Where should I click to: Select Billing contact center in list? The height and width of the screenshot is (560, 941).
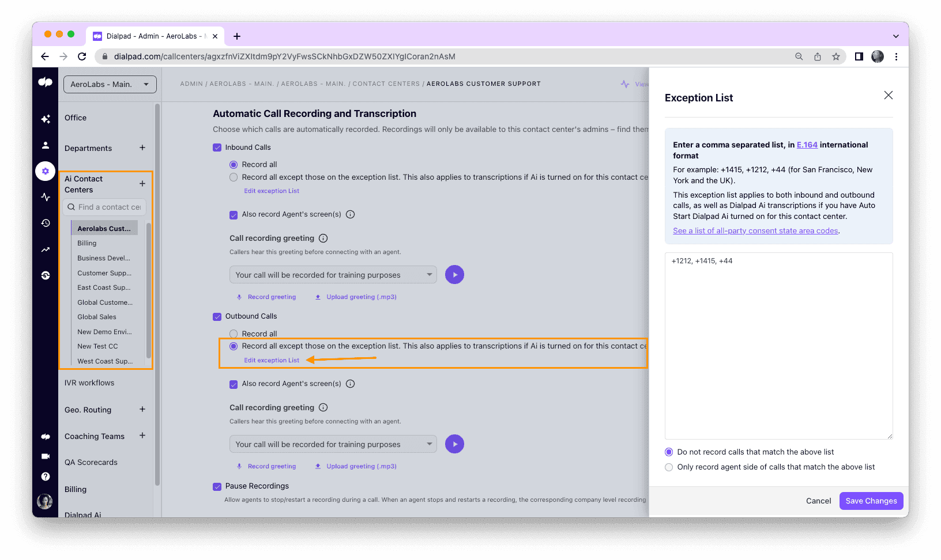pos(87,243)
